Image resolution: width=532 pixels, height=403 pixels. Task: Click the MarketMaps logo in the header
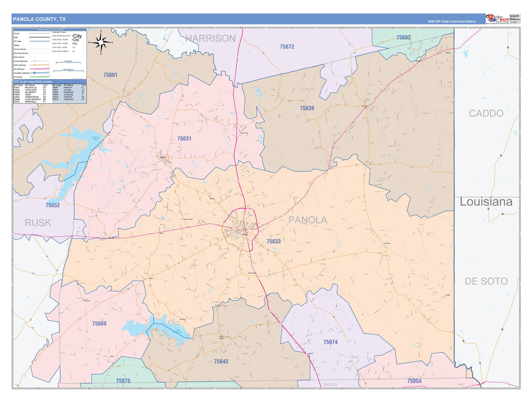click(497, 19)
